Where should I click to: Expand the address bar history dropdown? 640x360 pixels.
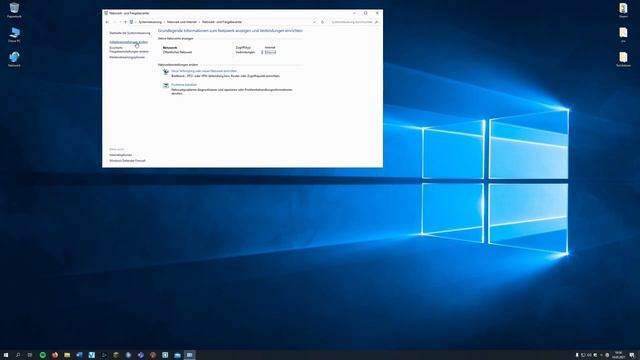click(314, 22)
